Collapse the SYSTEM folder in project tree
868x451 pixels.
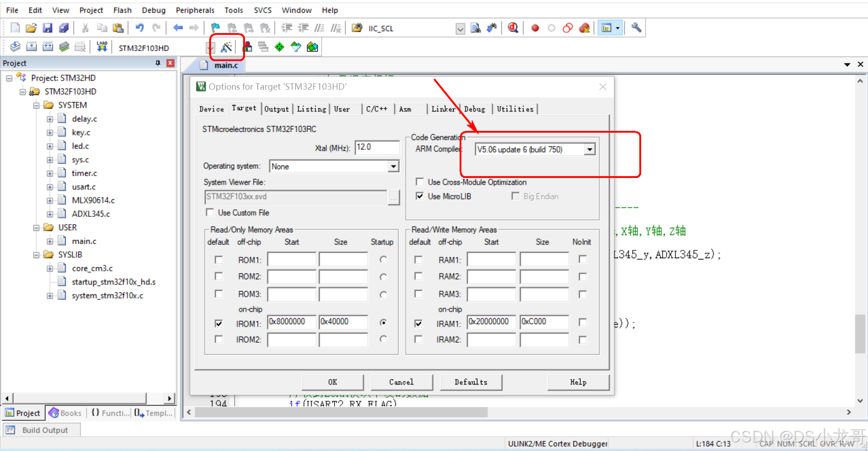(36, 106)
